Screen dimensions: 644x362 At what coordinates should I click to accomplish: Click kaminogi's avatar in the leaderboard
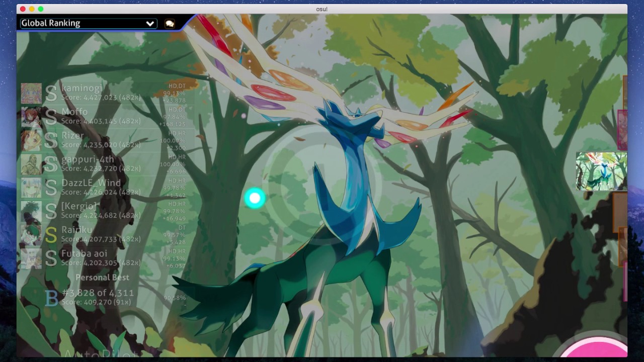pyautogui.click(x=31, y=94)
